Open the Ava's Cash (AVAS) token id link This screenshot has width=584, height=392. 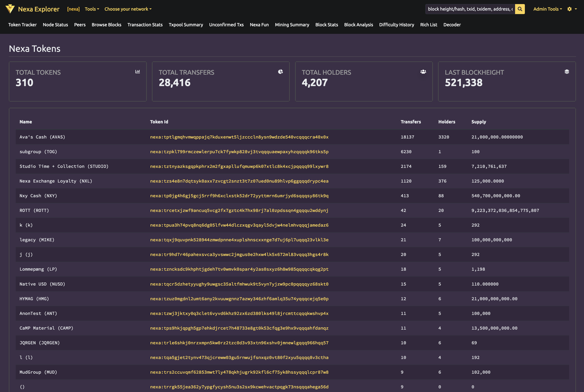coord(239,137)
